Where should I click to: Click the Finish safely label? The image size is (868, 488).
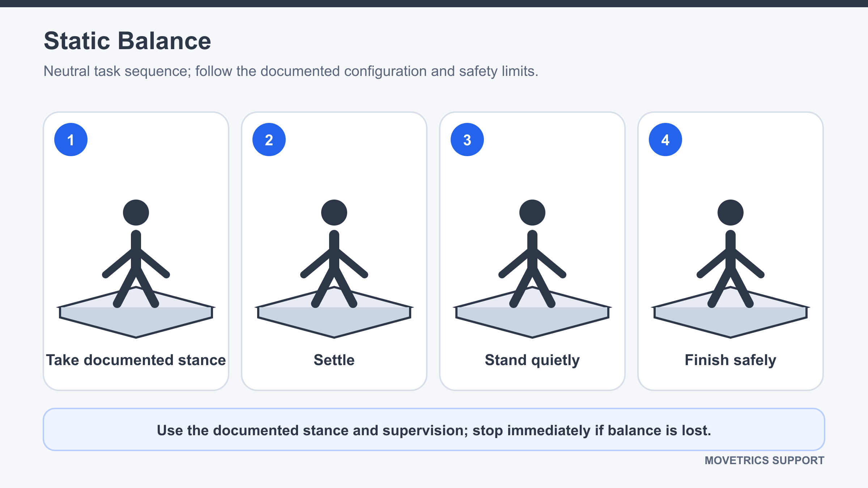(731, 360)
